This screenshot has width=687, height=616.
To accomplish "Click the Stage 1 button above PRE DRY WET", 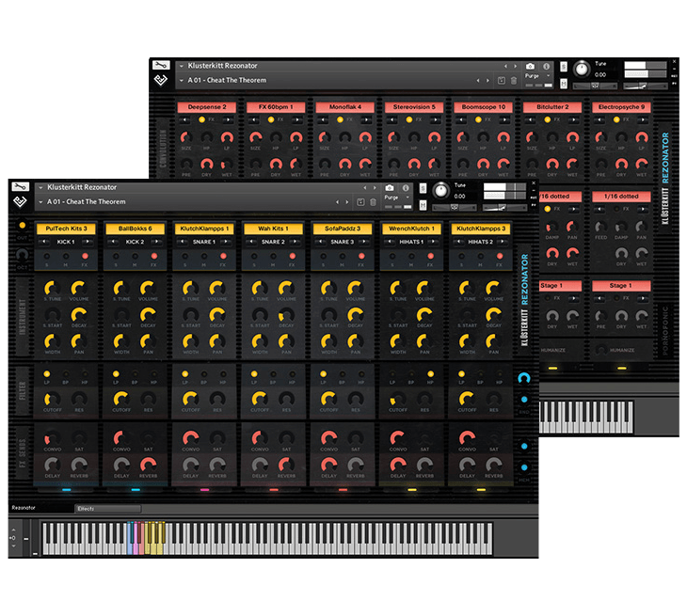I will coord(621,286).
